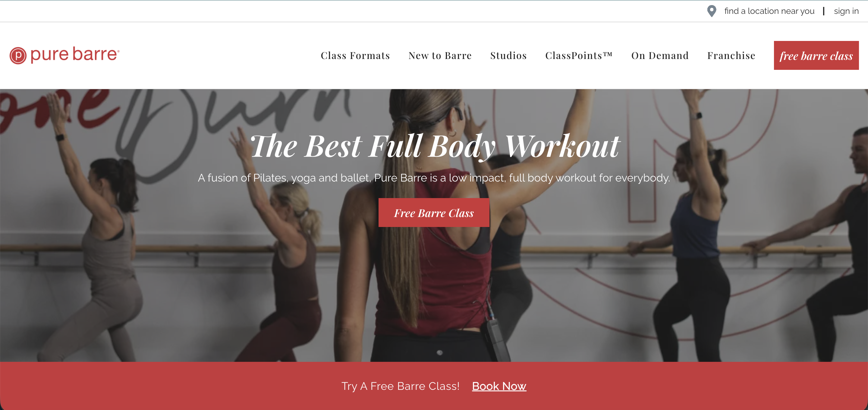Select New to Barre in navigation
The height and width of the screenshot is (410, 868).
(x=440, y=56)
